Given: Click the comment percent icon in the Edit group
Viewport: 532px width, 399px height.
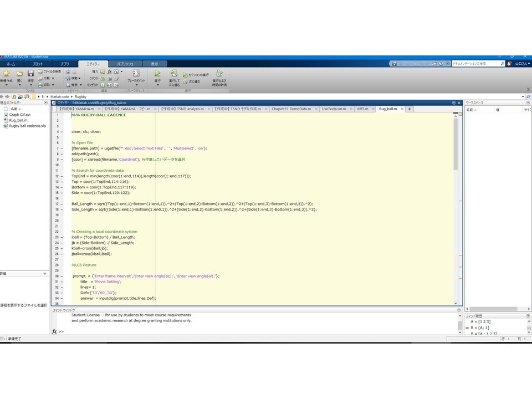Looking at the screenshot, I should tap(103, 78).
